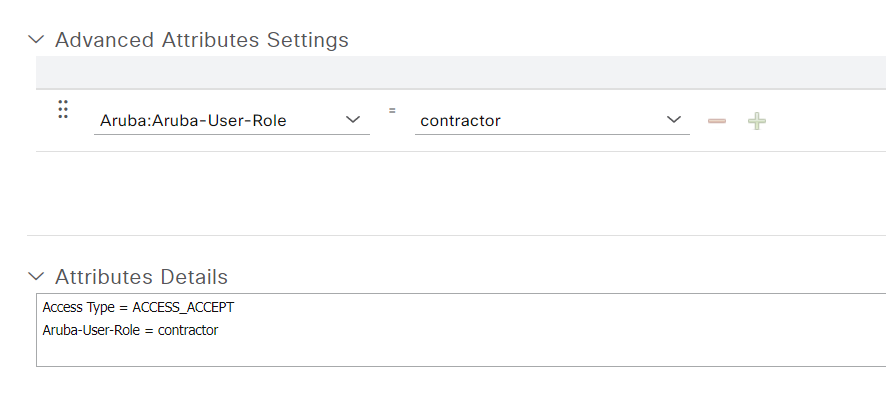This screenshot has height=400, width=886.
Task: Open the Aruba:Aruba-User-Role attribute dropdown
Action: click(x=232, y=120)
